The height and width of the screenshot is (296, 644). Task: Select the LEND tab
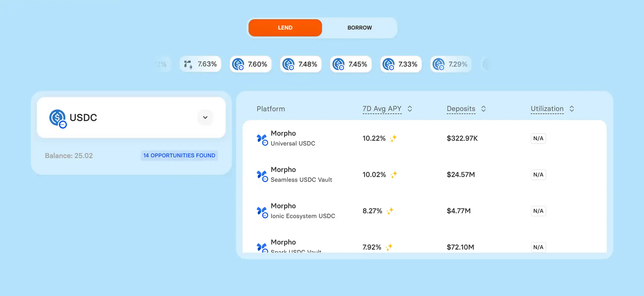(x=285, y=28)
